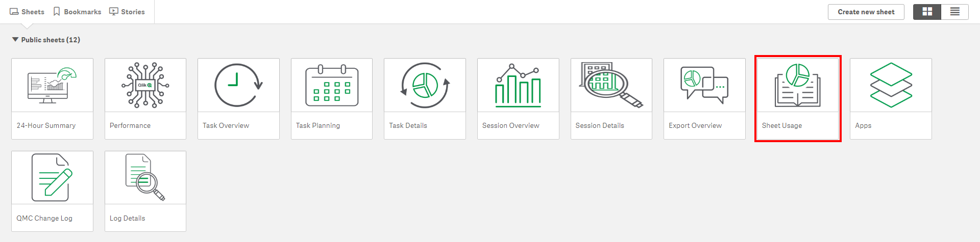Open the Log Details sheet thumbnail
Viewport: 980px width, 242px height.
145,178
